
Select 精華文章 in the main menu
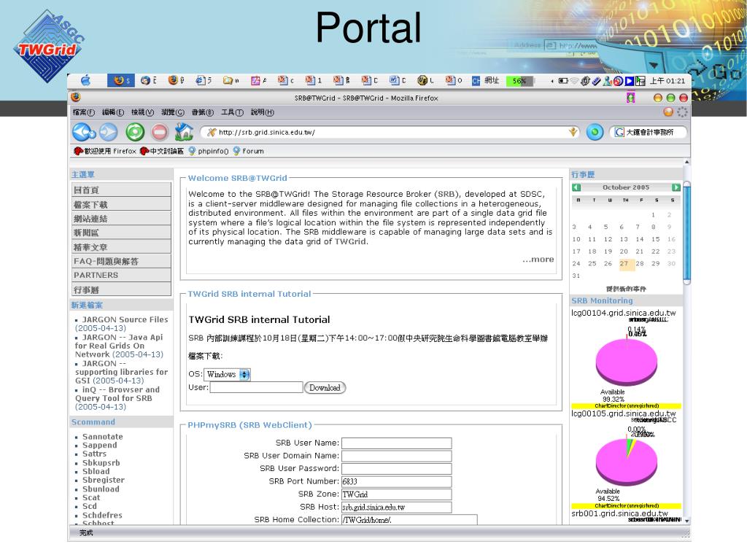click(121, 247)
